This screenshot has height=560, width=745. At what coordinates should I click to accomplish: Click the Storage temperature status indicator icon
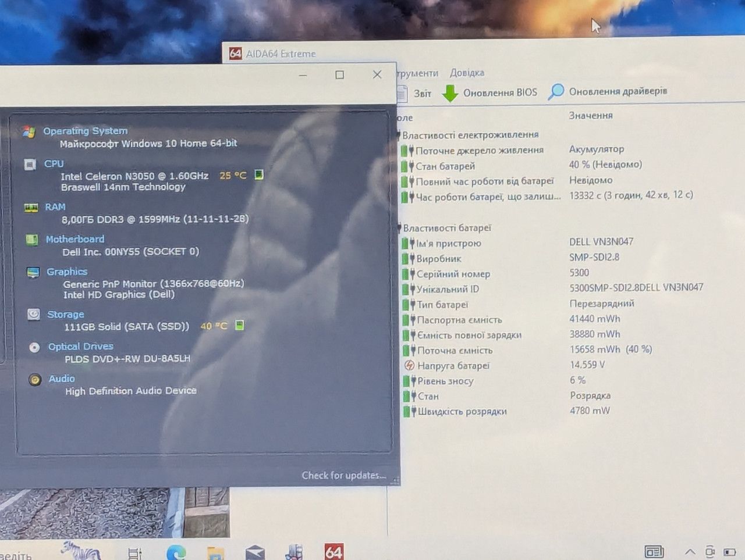click(x=239, y=325)
